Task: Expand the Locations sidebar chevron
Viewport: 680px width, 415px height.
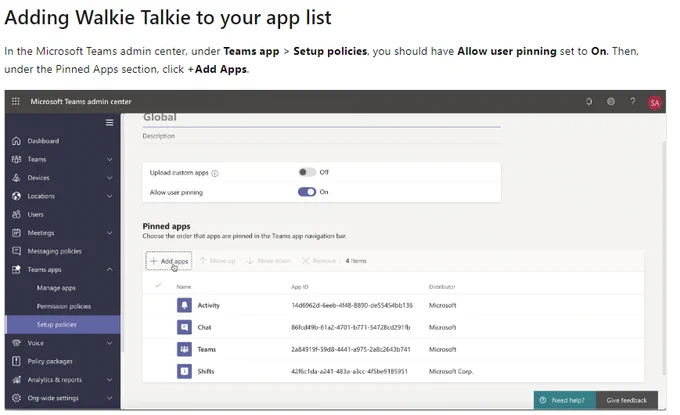Action: click(x=110, y=196)
